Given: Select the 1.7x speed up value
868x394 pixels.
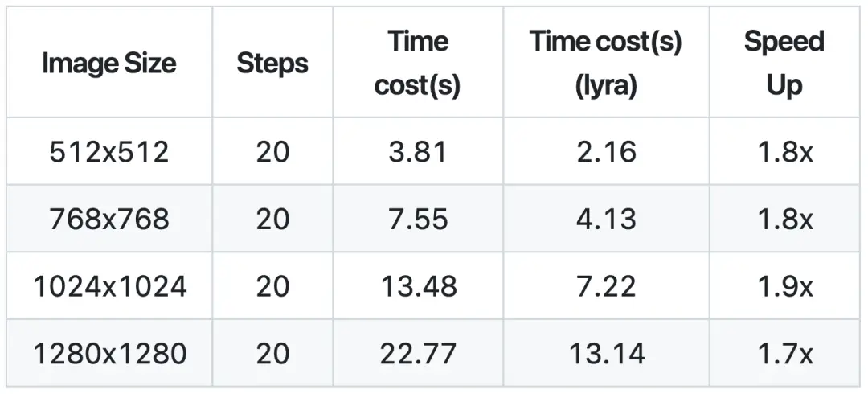Looking at the screenshot, I should [x=784, y=353].
